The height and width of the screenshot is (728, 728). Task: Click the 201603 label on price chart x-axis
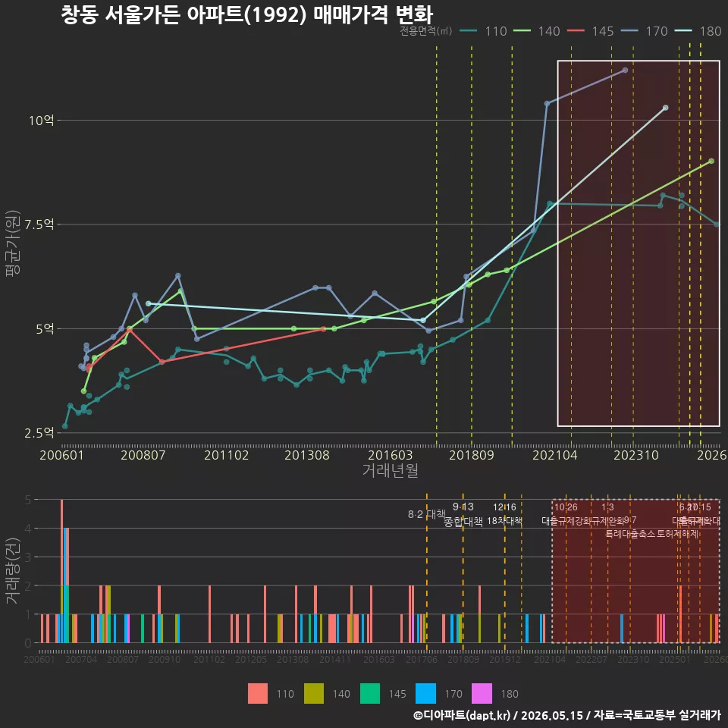pos(390,455)
